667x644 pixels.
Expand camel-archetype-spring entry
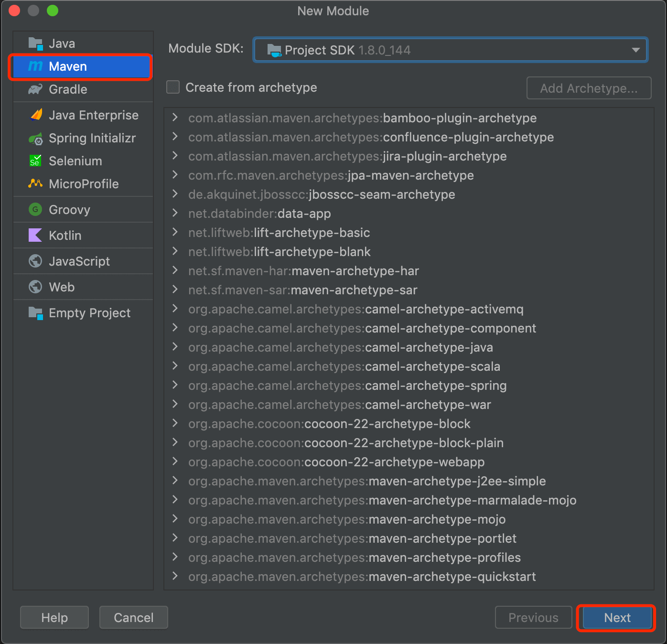coord(175,385)
